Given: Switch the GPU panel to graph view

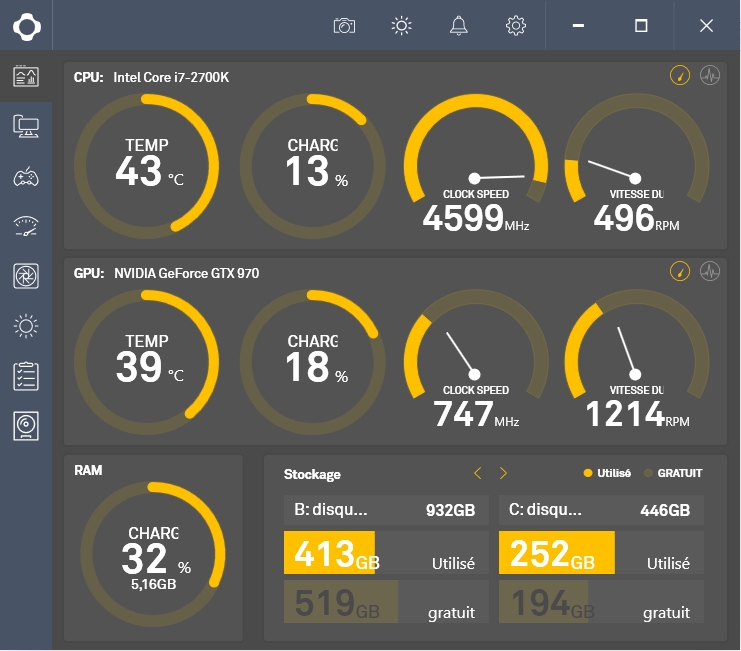Looking at the screenshot, I should (710, 271).
